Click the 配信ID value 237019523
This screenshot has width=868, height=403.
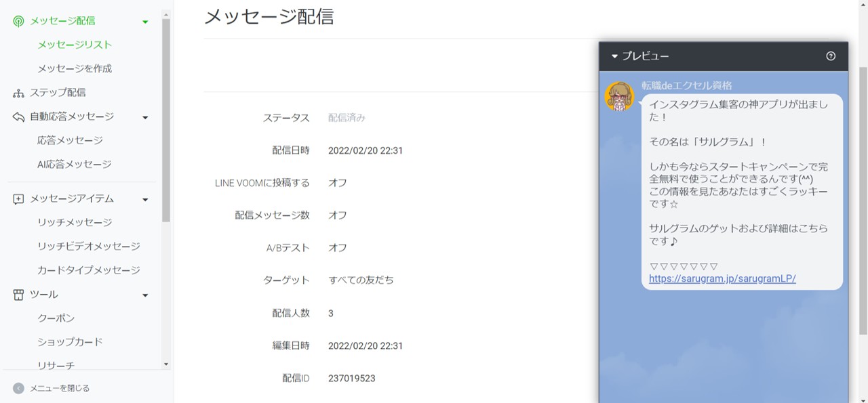click(351, 378)
